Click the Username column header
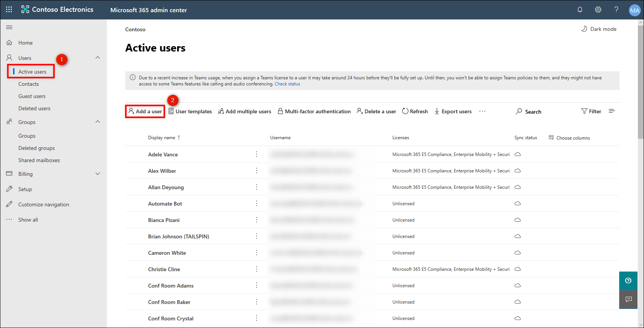Screen dimensions: 644x328 pos(281,138)
